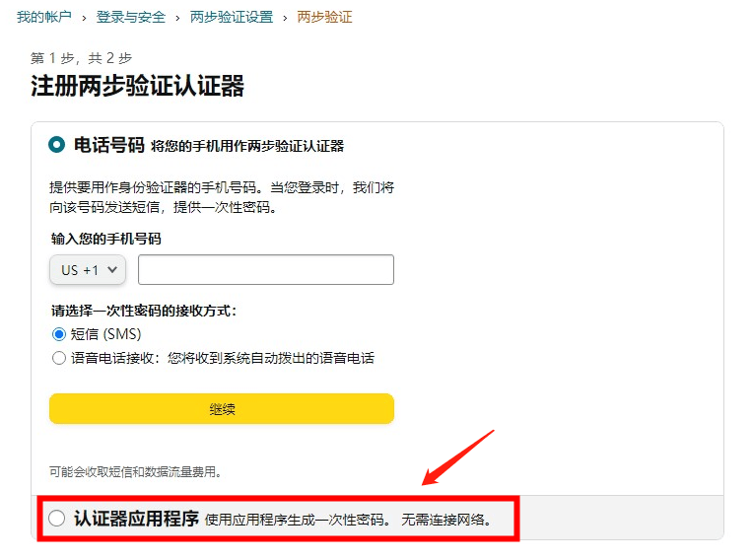Open 登录与安全 breadcrumb link

pos(131,17)
